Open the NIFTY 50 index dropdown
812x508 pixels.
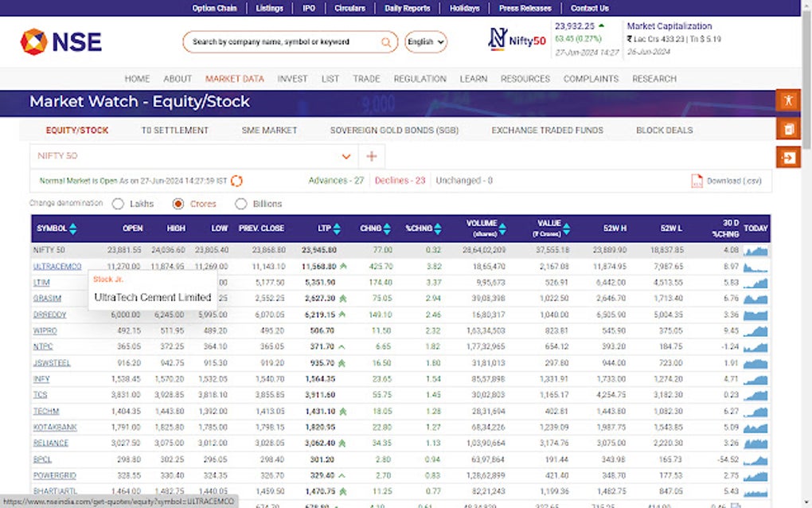point(346,156)
